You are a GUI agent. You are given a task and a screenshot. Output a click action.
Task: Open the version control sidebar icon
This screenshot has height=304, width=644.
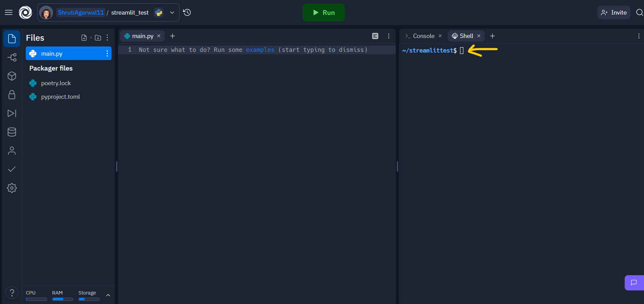pos(12,57)
